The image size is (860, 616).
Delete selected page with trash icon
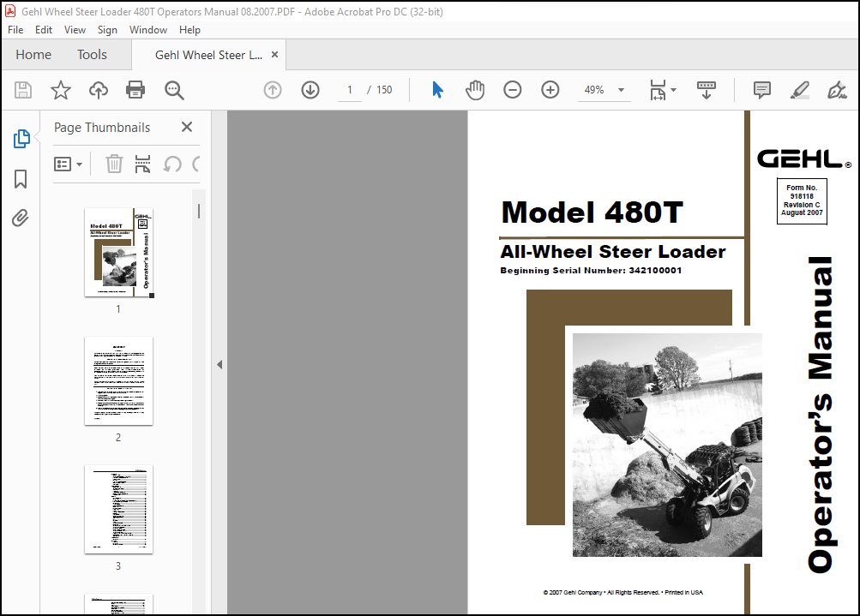pyautogui.click(x=114, y=164)
